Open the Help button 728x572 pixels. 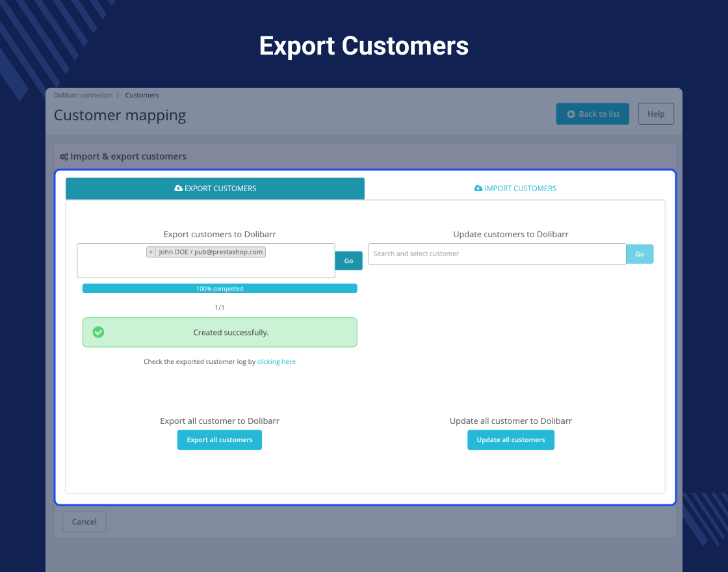point(656,114)
